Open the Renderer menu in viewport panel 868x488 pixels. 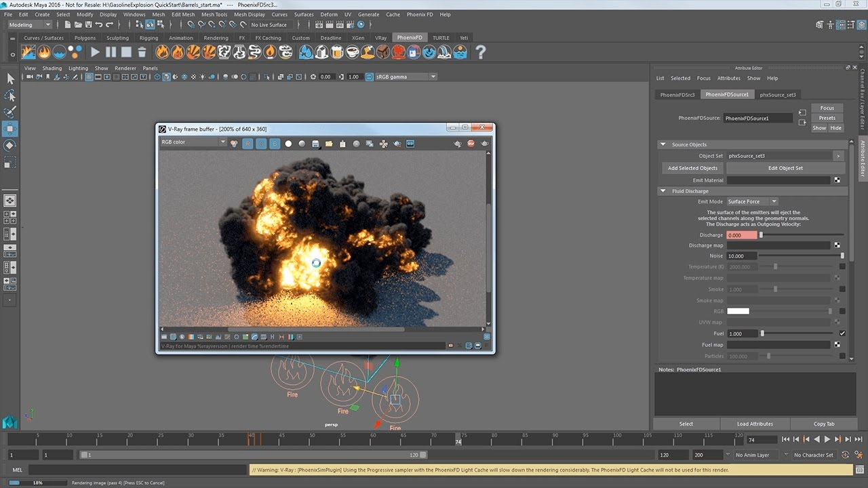(x=125, y=68)
